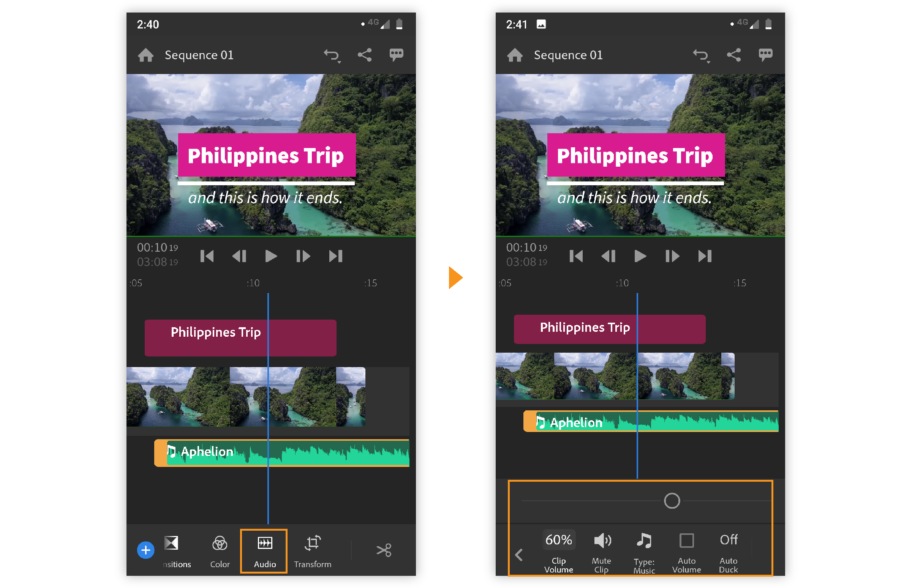This screenshot has width=912, height=588.
Task: Tap the blue plus add-media button
Action: tap(145, 550)
